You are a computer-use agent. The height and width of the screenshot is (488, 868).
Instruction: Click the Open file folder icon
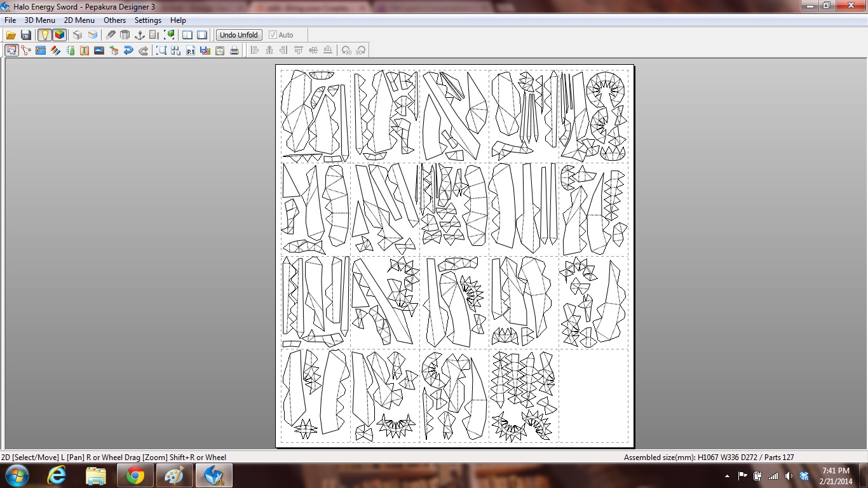pyautogui.click(x=11, y=35)
